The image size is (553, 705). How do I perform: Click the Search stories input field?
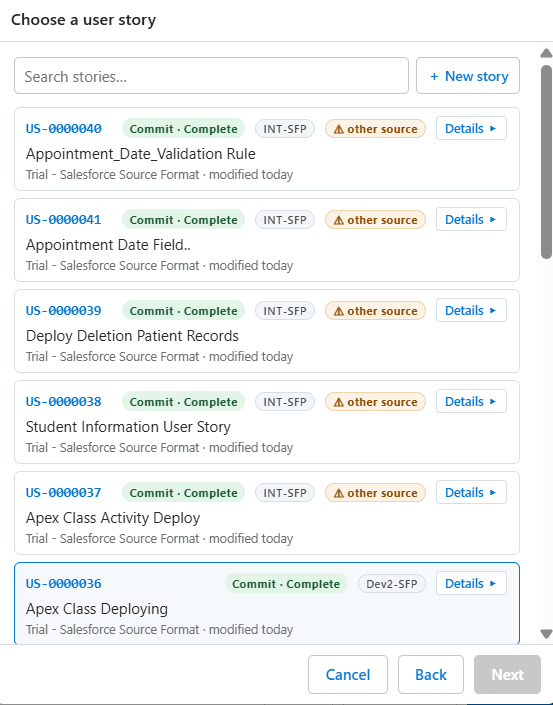pos(211,76)
